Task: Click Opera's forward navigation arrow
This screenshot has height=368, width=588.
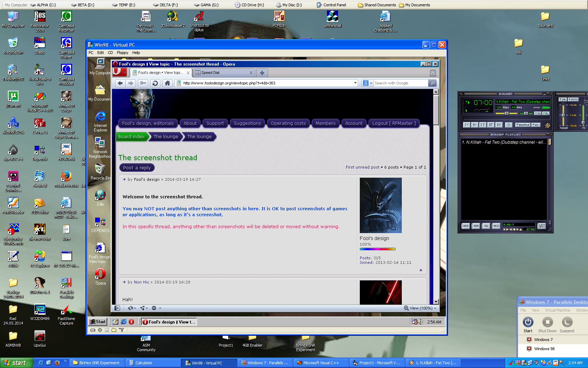Action: click(x=131, y=83)
